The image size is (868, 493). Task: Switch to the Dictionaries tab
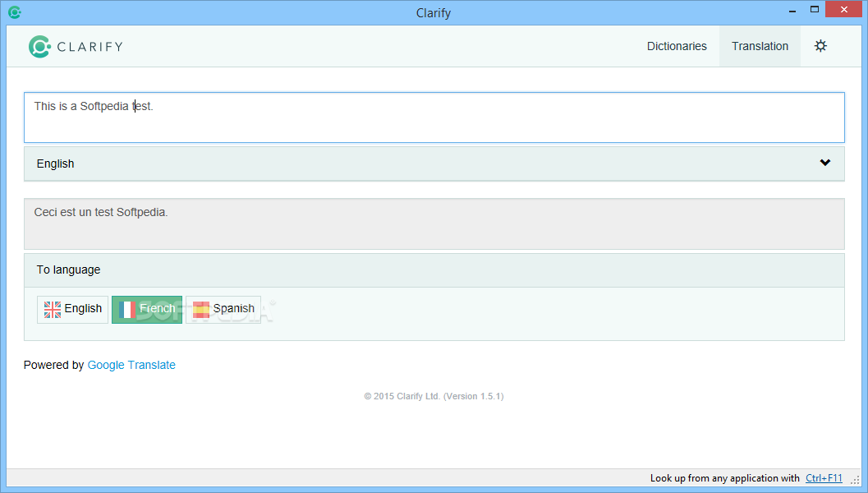point(677,47)
